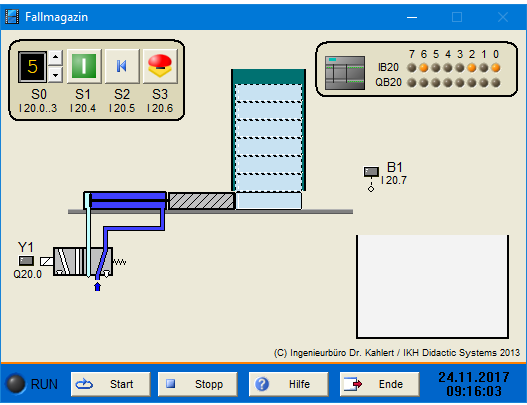The image size is (527, 405).
Task: Click the S2 reset button with blue arrow
Action: point(122,66)
